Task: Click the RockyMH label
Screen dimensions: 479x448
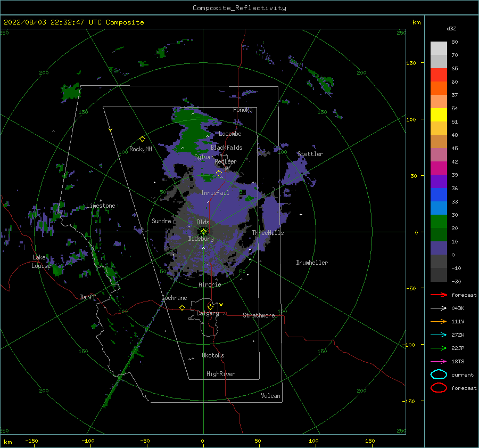Action: tap(141, 149)
